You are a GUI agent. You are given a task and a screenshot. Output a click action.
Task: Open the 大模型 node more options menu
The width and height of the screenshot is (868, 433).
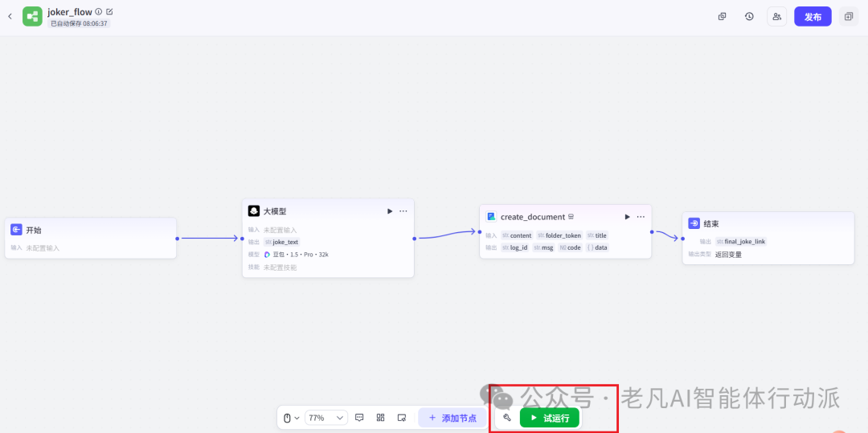point(403,211)
